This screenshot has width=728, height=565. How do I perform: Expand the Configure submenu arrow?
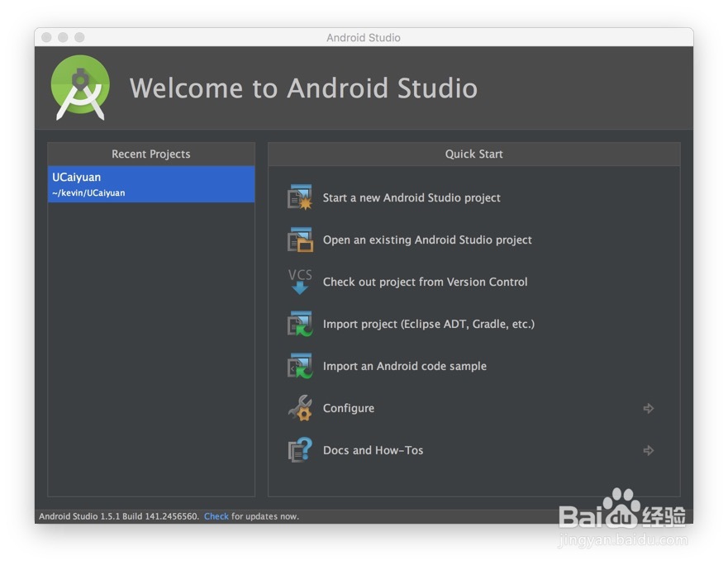[x=649, y=408]
